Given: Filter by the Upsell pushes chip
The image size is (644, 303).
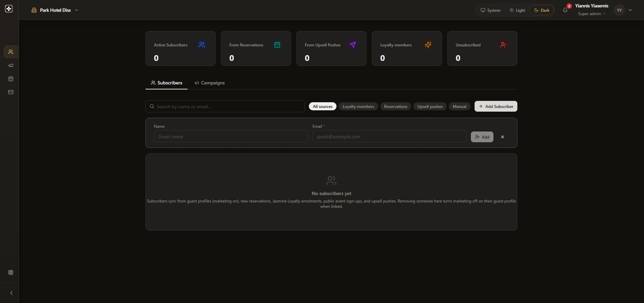Looking at the screenshot, I should [430, 106].
